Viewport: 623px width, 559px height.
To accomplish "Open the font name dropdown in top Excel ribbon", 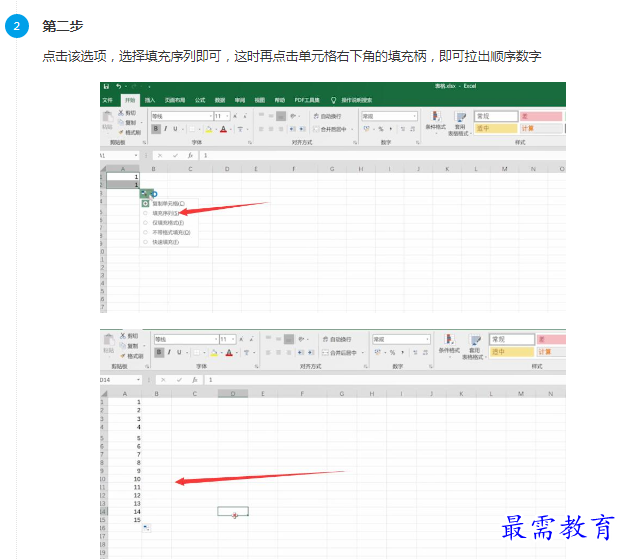I will [x=211, y=116].
